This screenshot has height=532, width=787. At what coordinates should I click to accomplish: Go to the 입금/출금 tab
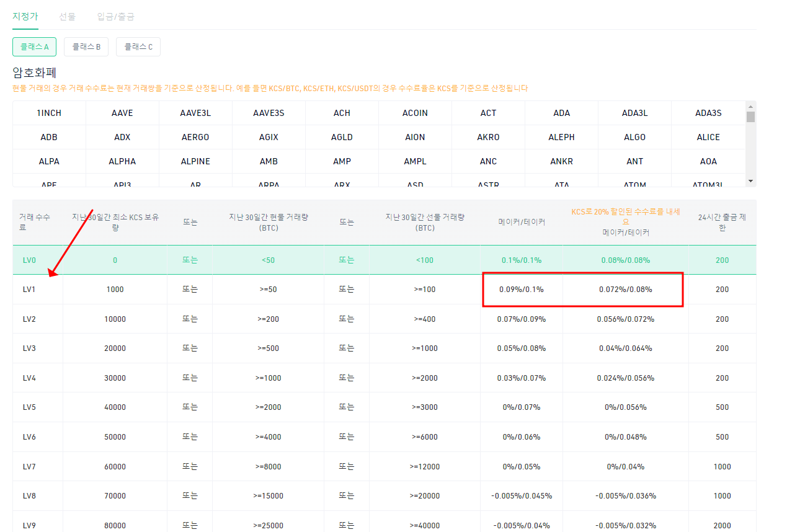(x=116, y=17)
